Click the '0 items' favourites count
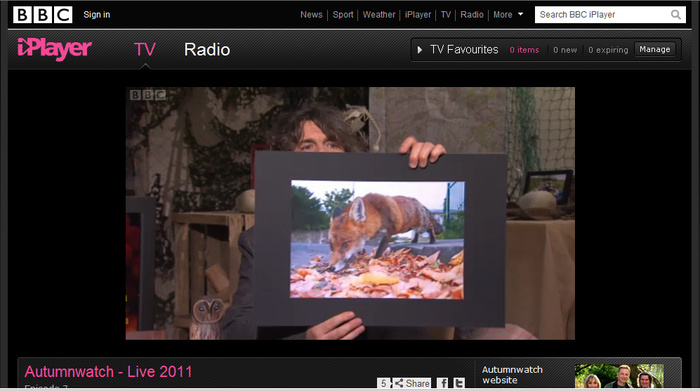This screenshot has height=391, width=700. click(x=525, y=50)
